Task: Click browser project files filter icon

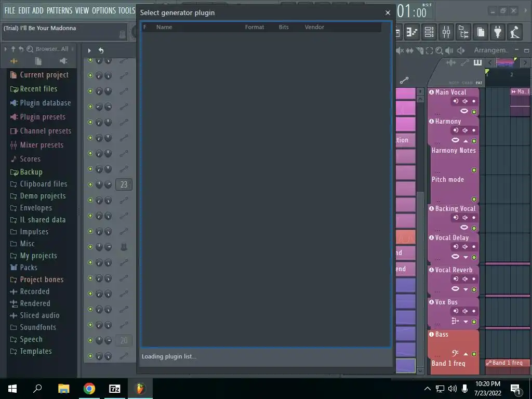Action: pos(38,61)
